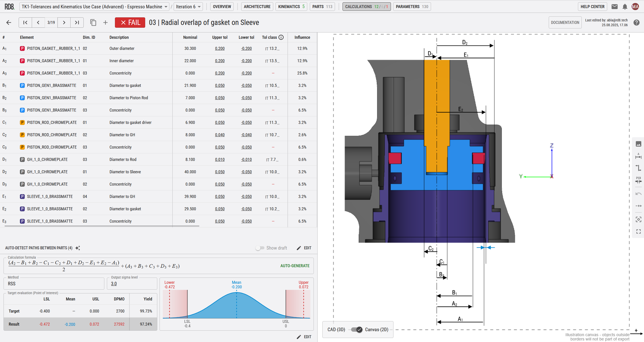Viewport: 644px width, 342px height.
Task: Toggle the Show draft switch
Action: (260, 248)
